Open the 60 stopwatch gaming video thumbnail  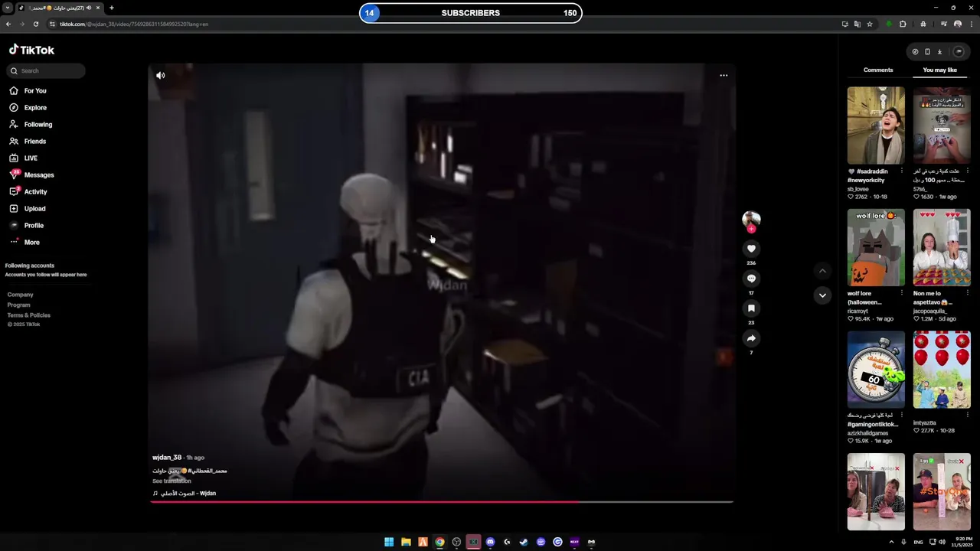tap(876, 370)
